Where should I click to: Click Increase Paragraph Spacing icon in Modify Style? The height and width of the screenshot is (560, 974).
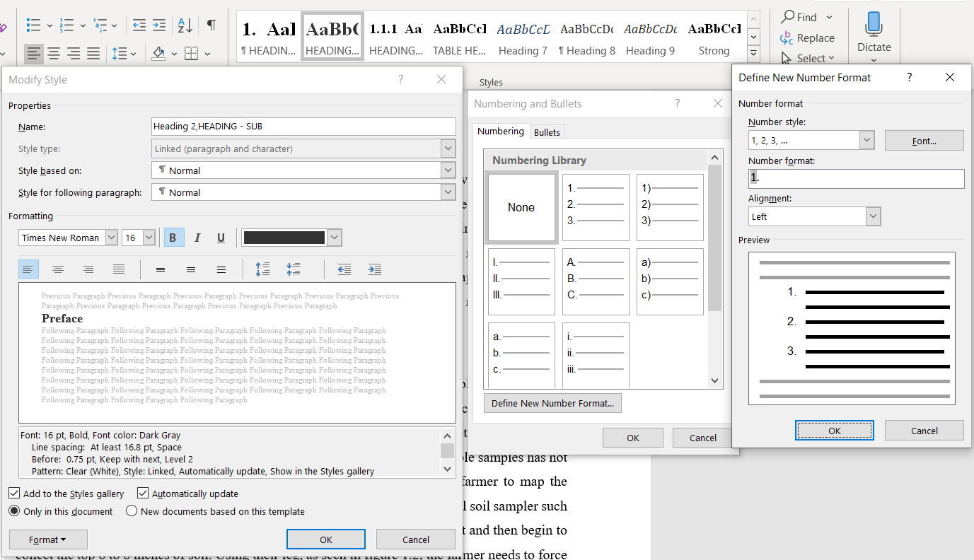[x=262, y=269]
